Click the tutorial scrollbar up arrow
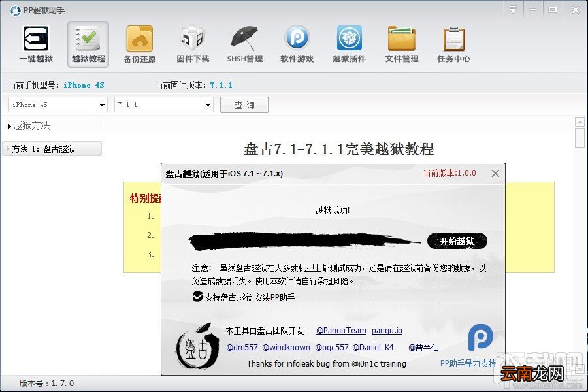The width and height of the screenshot is (588, 392). tap(580, 122)
